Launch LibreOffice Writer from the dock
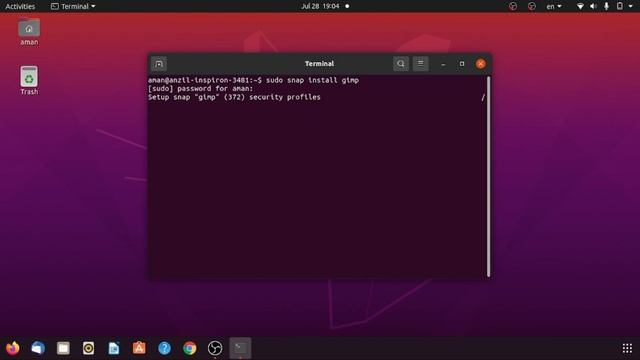Image resolution: width=640 pixels, height=360 pixels. [114, 348]
